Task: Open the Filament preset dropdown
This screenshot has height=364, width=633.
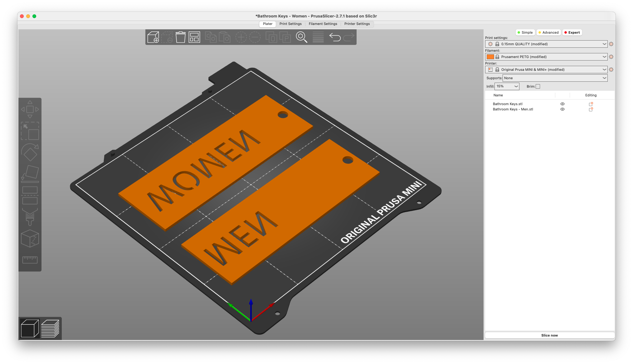Action: coord(546,57)
